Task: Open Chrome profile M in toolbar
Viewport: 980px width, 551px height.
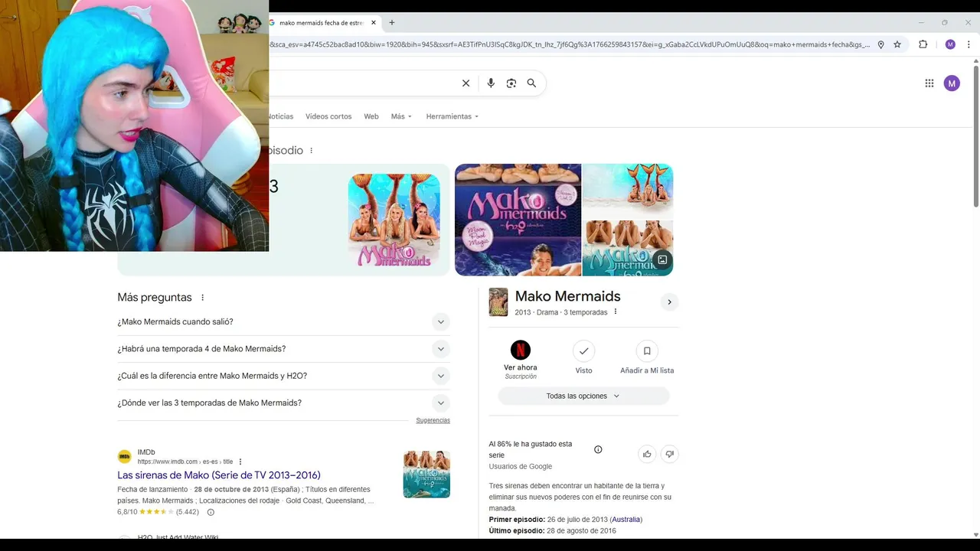Action: 950,44
